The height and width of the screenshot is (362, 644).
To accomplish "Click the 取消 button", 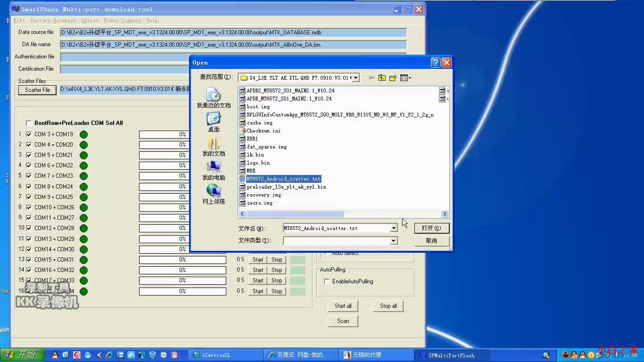I will click(431, 240).
